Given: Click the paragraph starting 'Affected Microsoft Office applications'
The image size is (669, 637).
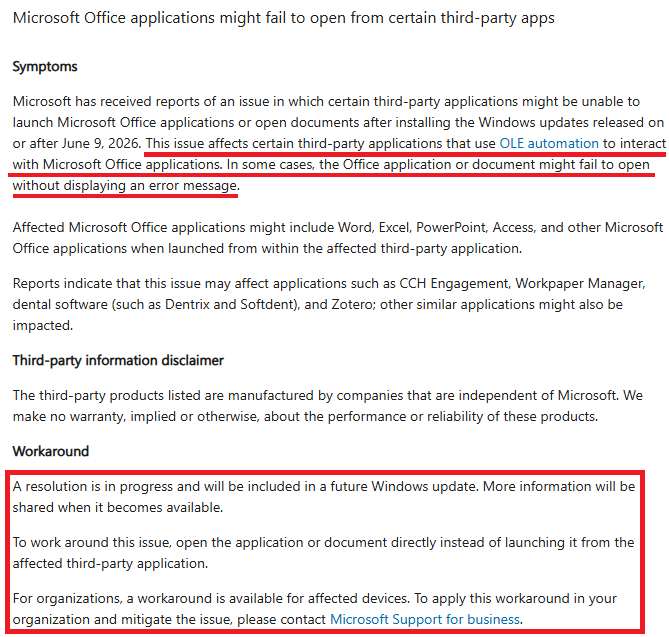Looking at the screenshot, I should coord(338,238).
